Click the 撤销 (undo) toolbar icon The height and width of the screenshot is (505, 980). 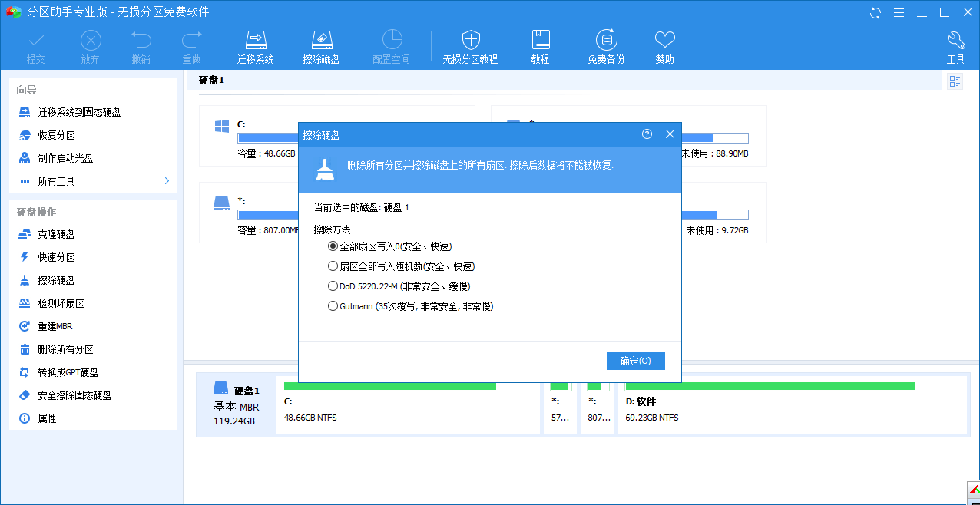click(141, 46)
